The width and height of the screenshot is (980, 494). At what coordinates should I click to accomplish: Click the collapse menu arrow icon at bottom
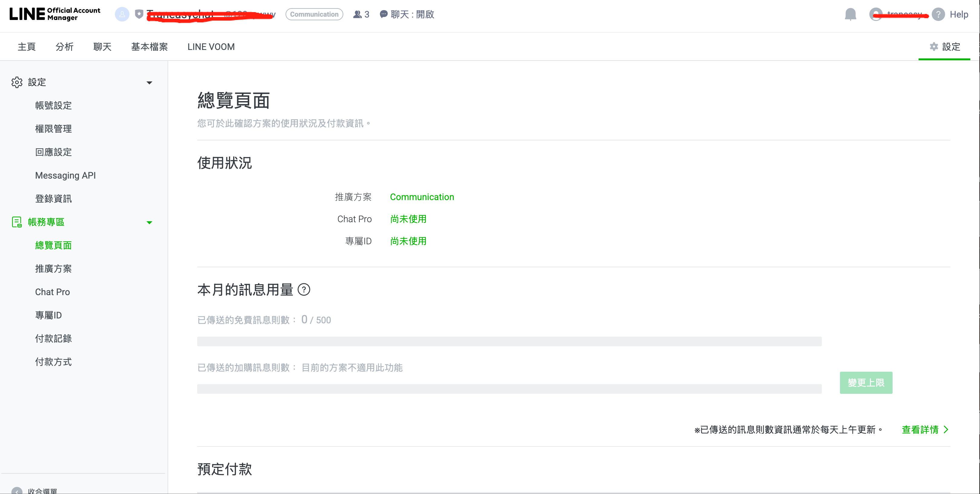[x=17, y=491]
